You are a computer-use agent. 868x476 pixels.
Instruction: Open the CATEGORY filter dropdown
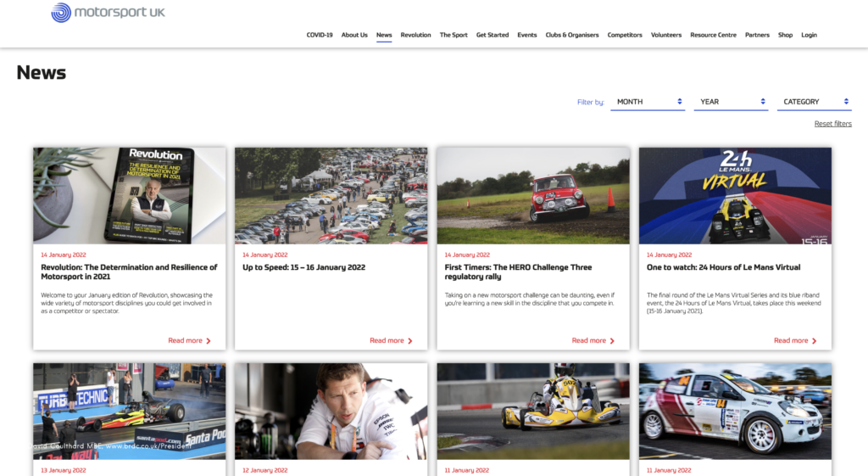(814, 102)
